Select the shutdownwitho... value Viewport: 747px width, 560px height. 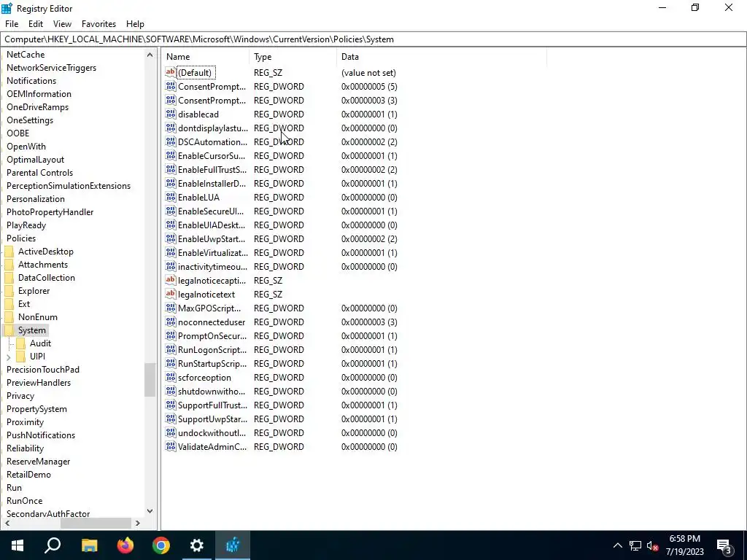pos(211,391)
